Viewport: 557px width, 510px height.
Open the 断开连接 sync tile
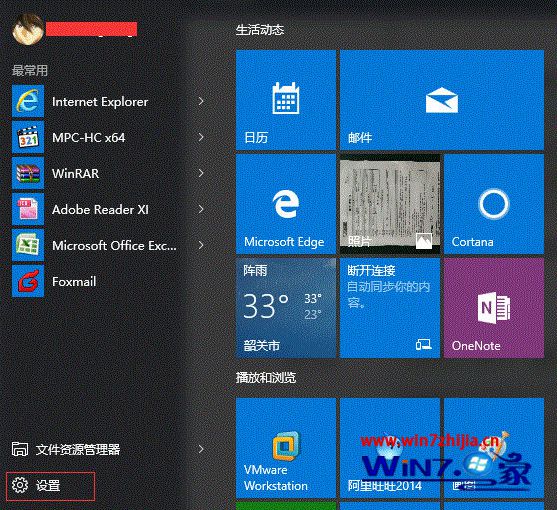tap(390, 308)
